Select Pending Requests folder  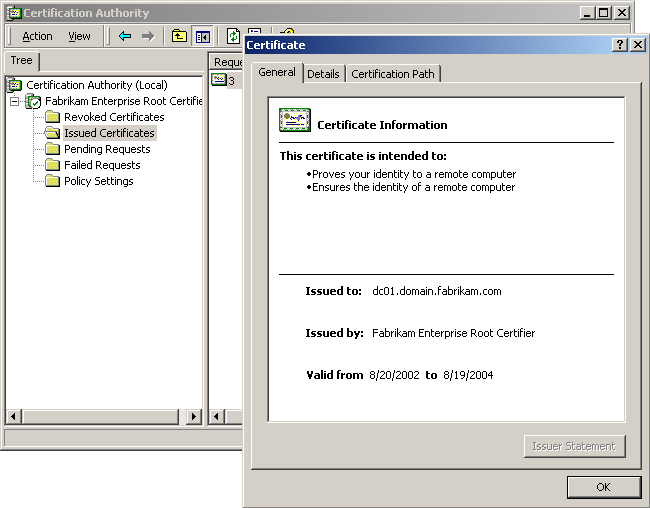pos(106,149)
